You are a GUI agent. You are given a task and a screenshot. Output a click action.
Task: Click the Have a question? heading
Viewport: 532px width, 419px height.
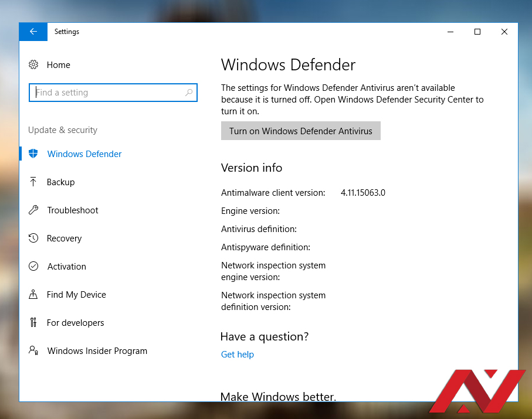265,336
